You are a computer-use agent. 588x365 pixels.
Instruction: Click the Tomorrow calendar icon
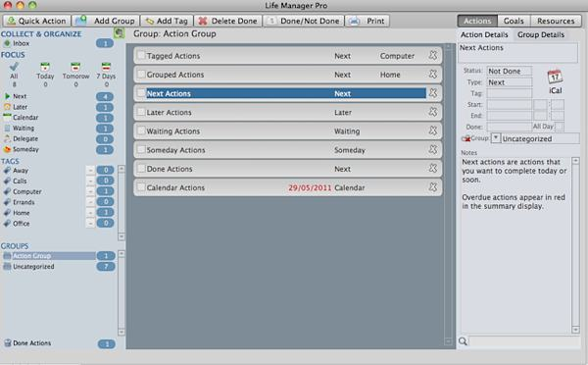coord(75,67)
